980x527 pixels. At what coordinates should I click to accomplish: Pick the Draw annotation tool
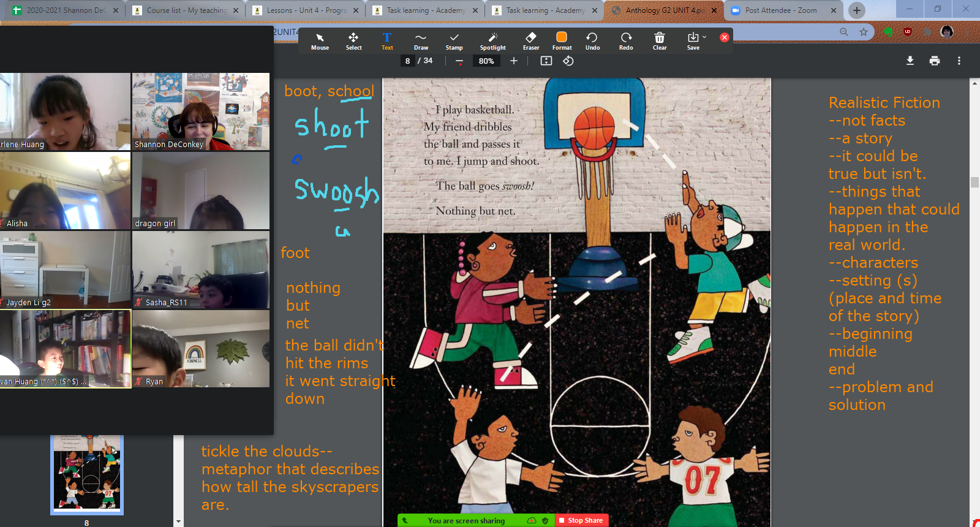tap(421, 41)
